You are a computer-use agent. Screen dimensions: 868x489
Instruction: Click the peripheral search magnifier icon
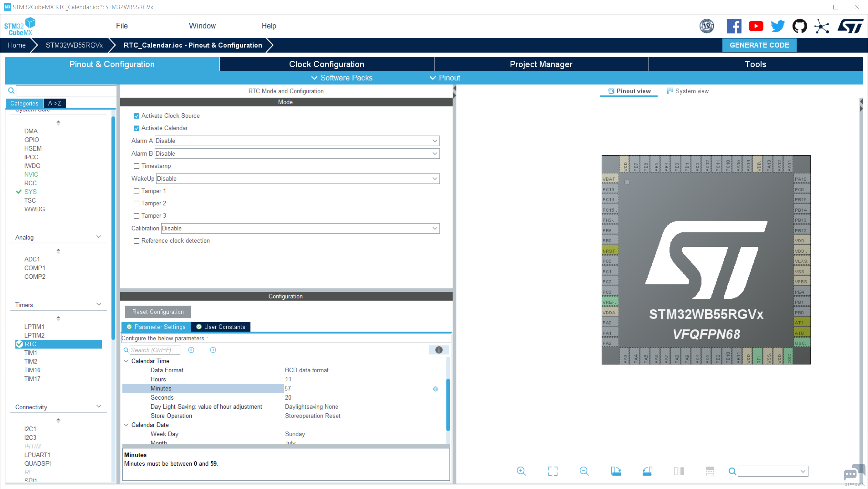point(11,90)
